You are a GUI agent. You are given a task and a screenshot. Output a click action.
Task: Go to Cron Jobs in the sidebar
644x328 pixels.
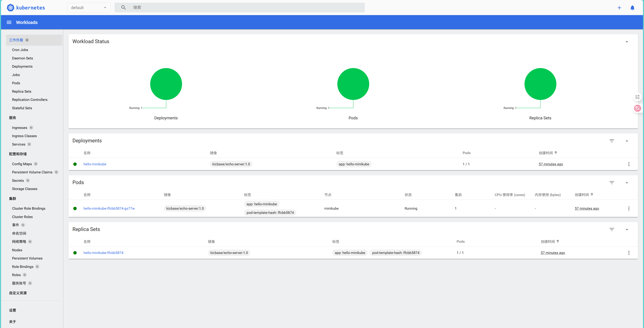point(20,50)
